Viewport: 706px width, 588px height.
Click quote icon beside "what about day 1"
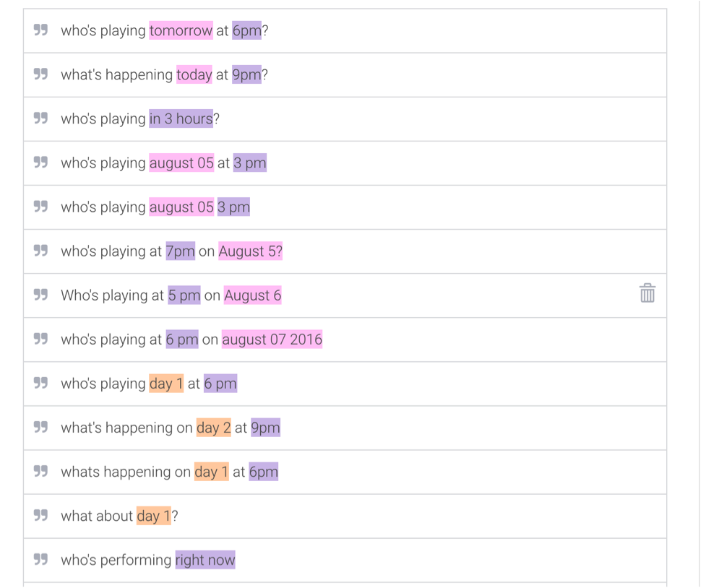[41, 515]
